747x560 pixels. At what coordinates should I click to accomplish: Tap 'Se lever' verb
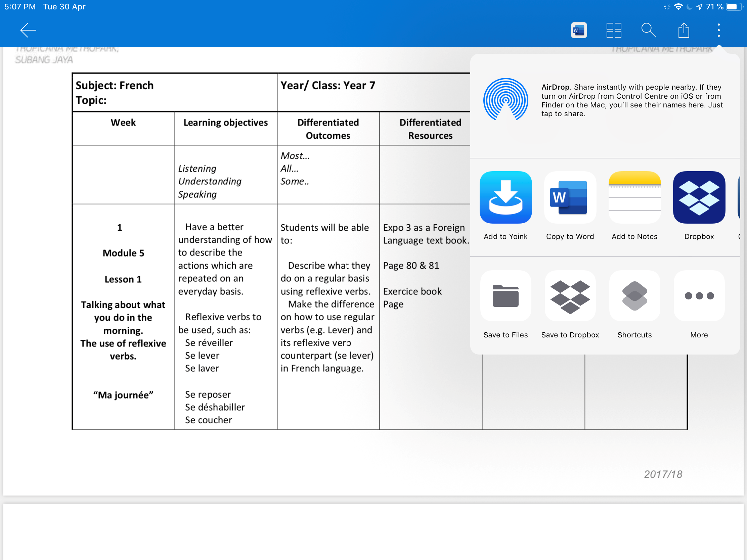pyautogui.click(x=202, y=356)
